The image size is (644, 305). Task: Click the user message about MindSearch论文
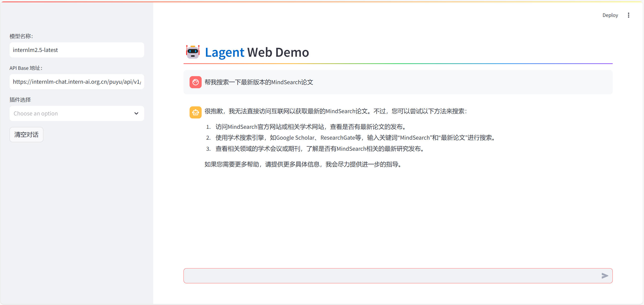tap(259, 82)
